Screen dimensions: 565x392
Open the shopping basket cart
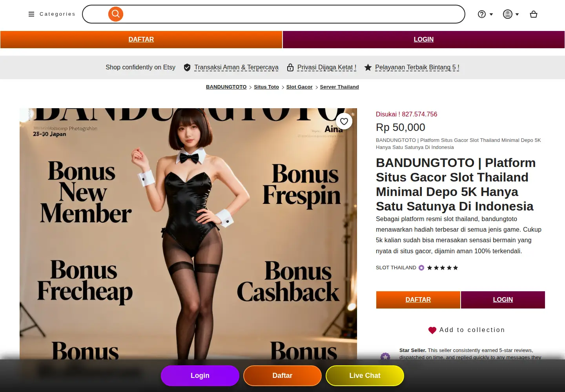[534, 14]
